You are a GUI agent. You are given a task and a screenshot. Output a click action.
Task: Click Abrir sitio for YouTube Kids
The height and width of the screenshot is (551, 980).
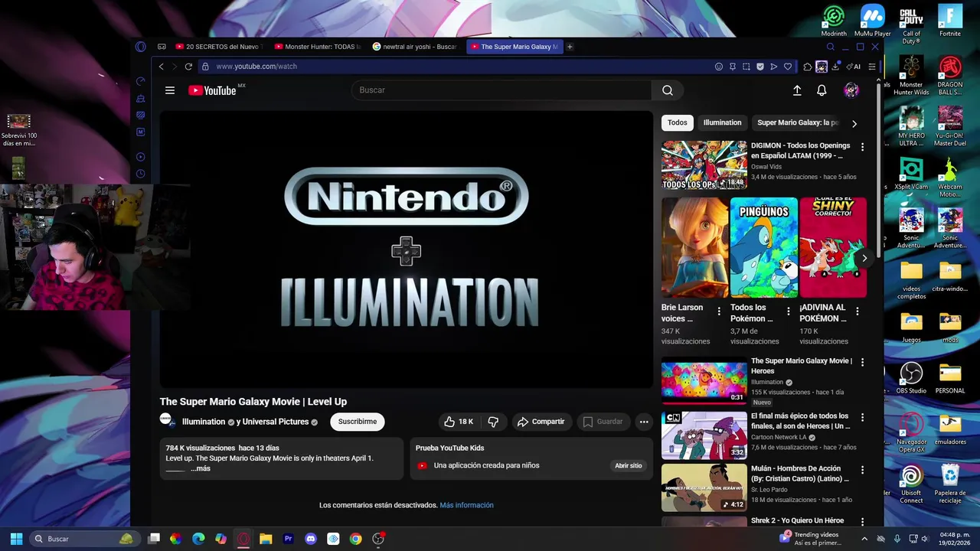(x=629, y=465)
